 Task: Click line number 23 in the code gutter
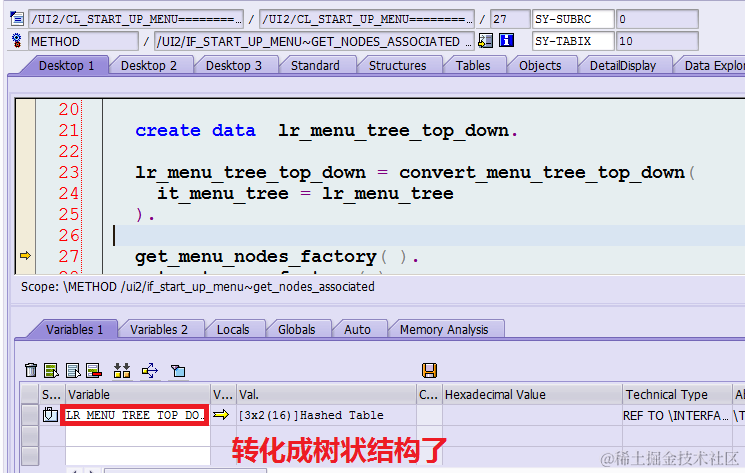point(68,172)
